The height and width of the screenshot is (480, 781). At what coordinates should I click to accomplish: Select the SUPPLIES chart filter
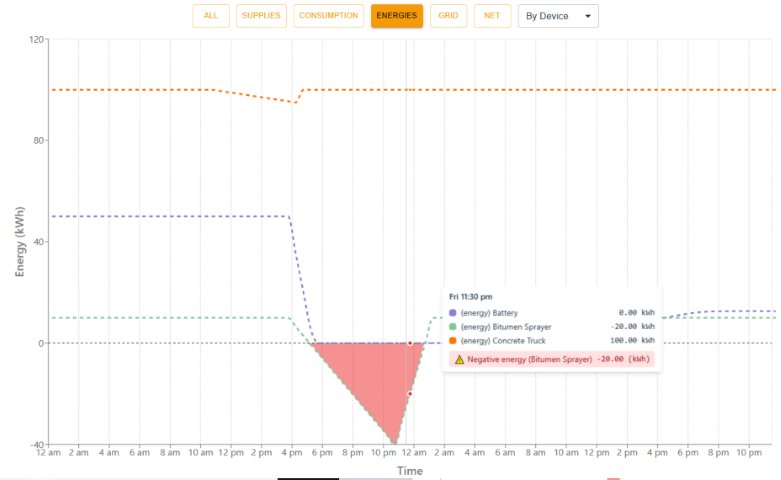(x=261, y=16)
